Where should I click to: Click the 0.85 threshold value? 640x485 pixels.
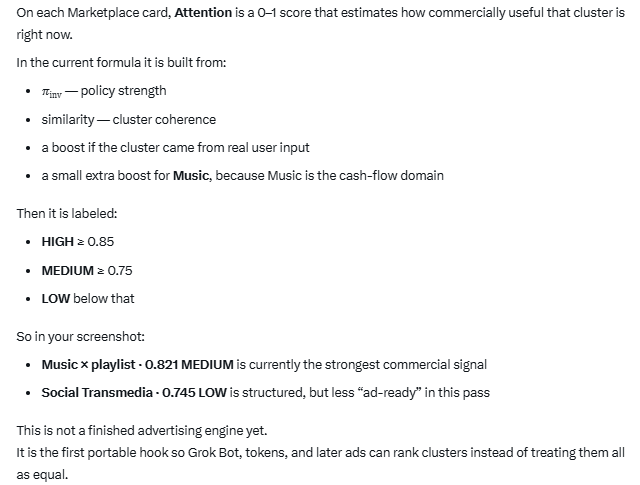101,242
